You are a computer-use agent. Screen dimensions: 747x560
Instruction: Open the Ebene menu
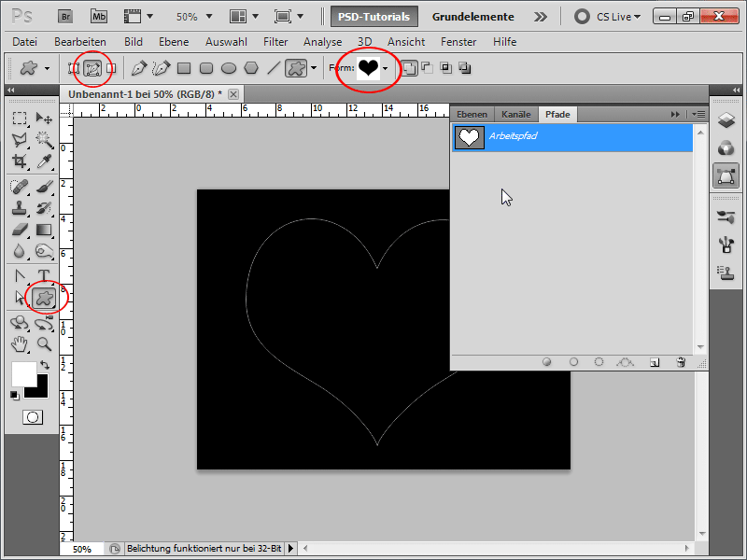174,42
